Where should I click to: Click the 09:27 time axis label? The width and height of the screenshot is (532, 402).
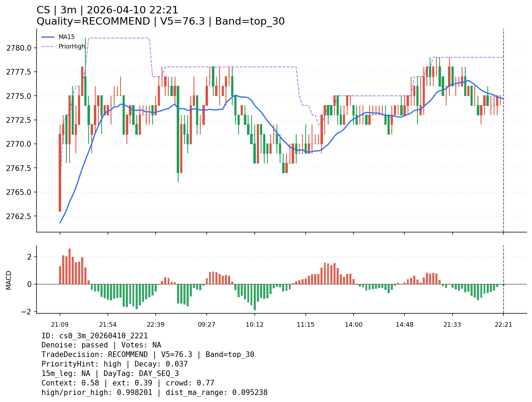tap(206, 324)
